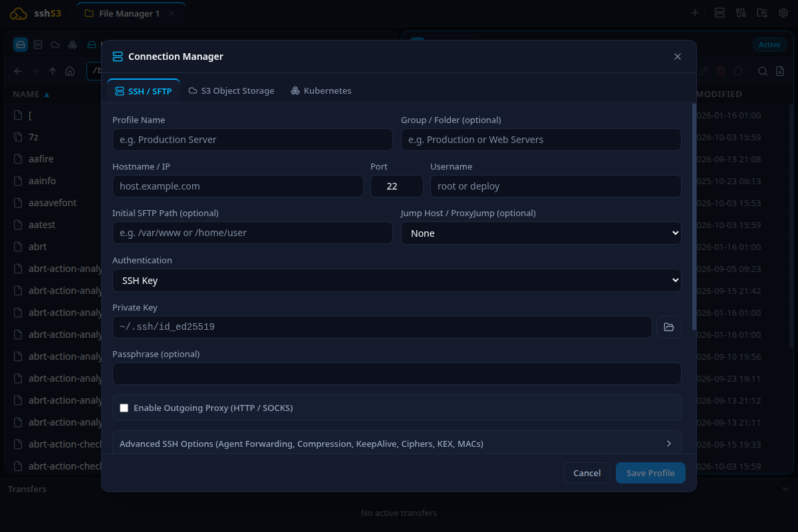Browse for private key file

pyautogui.click(x=669, y=327)
